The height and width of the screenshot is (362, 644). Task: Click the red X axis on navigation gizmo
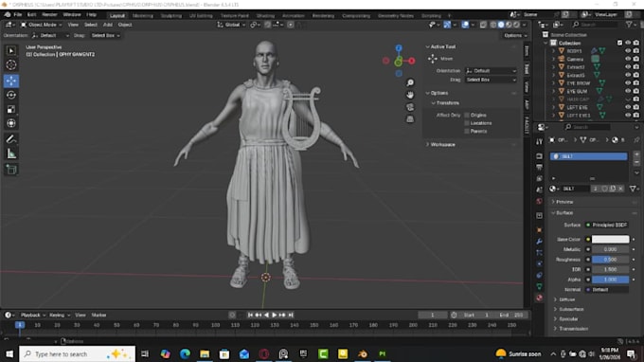412,61
